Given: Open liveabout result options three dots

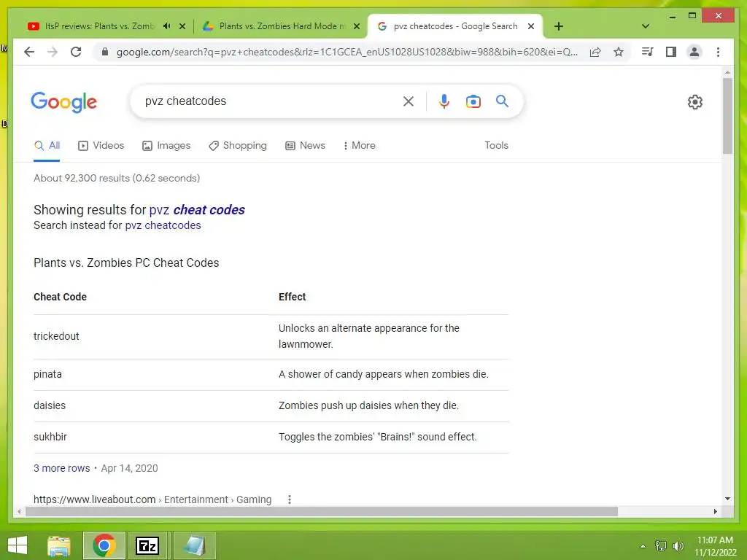Looking at the screenshot, I should (289, 499).
